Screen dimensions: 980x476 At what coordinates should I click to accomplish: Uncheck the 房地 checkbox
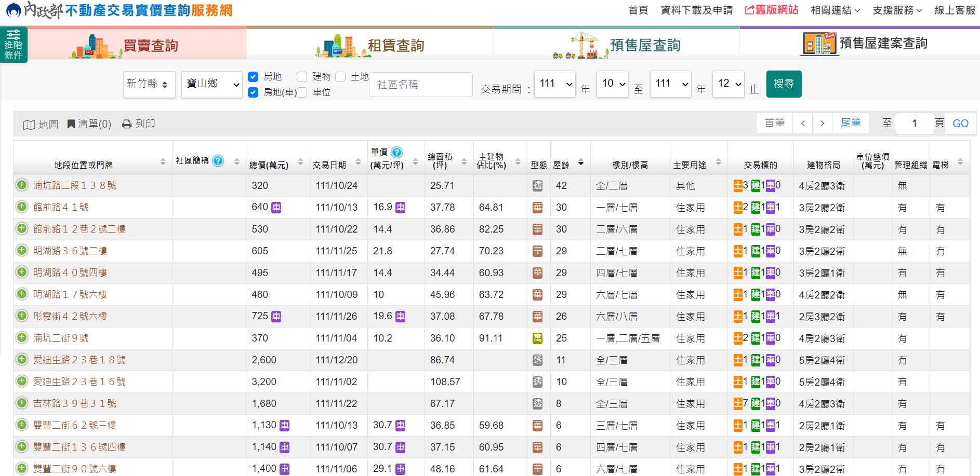pyautogui.click(x=253, y=77)
